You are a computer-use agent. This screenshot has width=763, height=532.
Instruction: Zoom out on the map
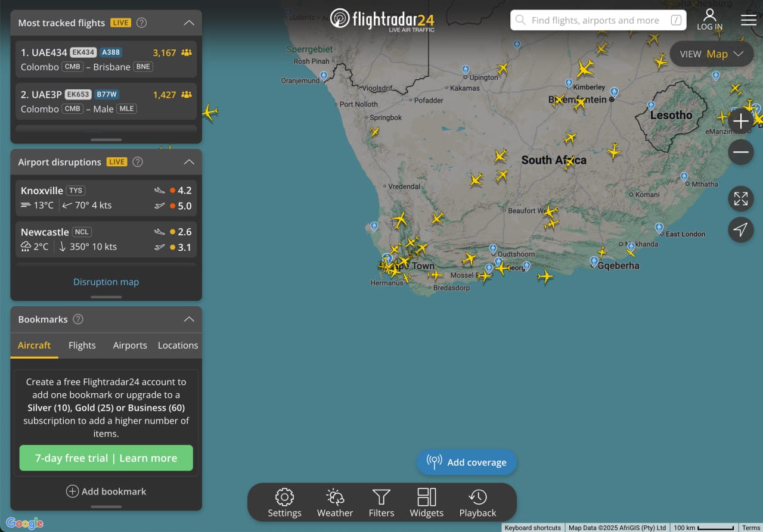tap(740, 153)
